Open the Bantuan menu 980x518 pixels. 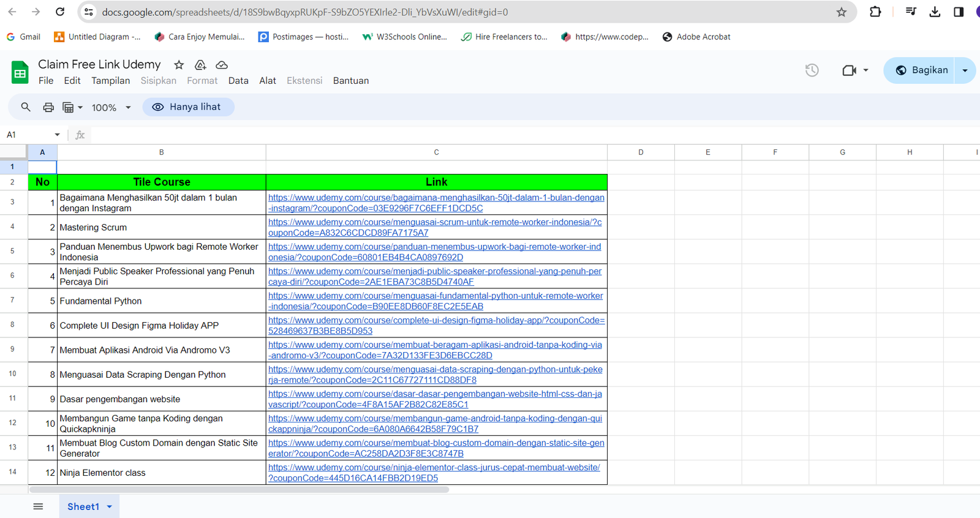[351, 80]
